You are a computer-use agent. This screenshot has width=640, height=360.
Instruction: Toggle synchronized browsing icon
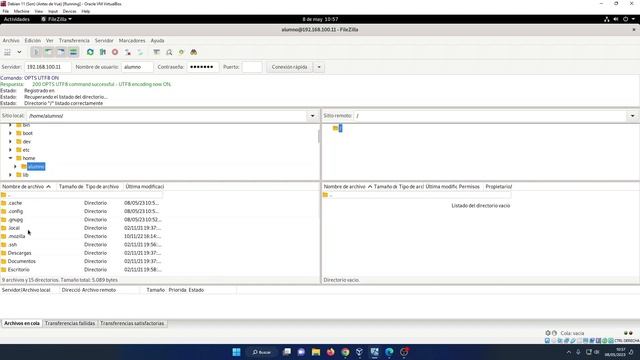tap(181, 52)
